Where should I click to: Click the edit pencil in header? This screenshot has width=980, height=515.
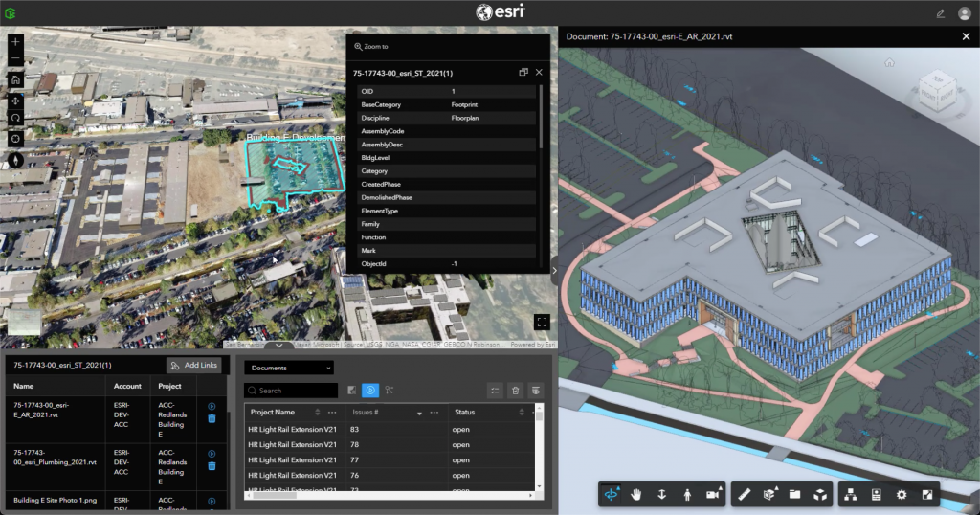[940, 13]
